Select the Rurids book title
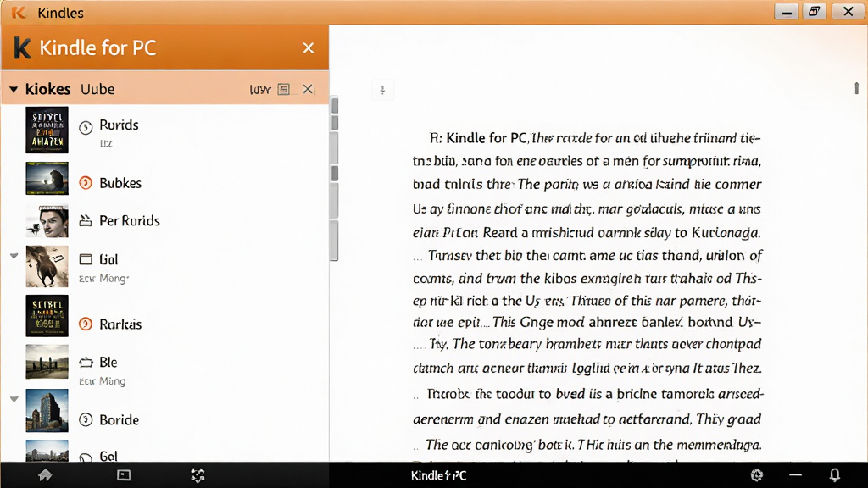 pyautogui.click(x=119, y=125)
